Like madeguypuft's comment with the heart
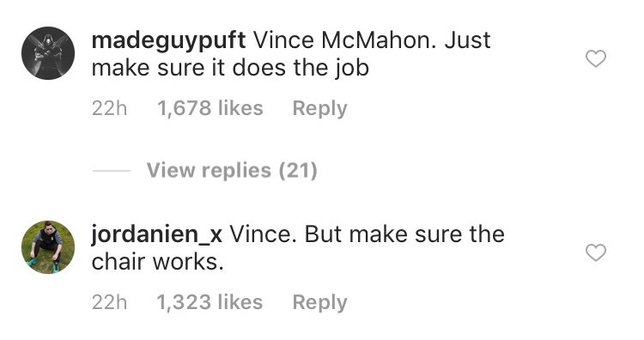The image size is (644, 340). tap(596, 58)
